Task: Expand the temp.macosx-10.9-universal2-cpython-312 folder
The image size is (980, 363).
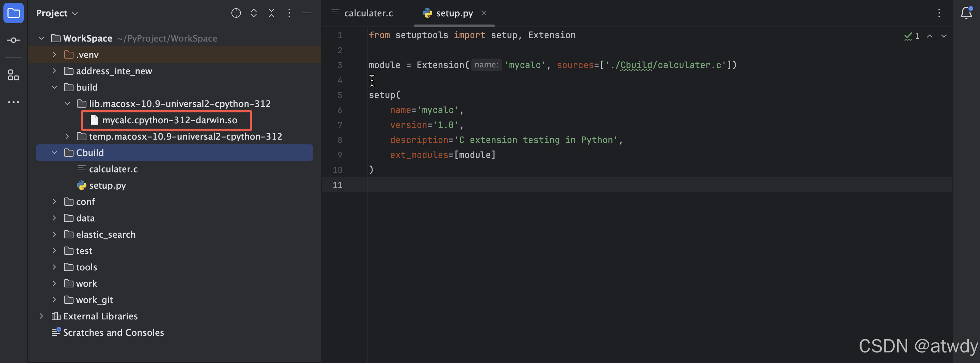Action: pyautogui.click(x=67, y=136)
